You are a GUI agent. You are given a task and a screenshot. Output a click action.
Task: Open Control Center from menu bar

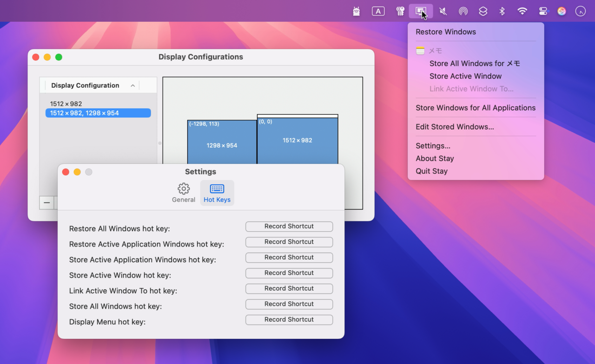coord(543,11)
